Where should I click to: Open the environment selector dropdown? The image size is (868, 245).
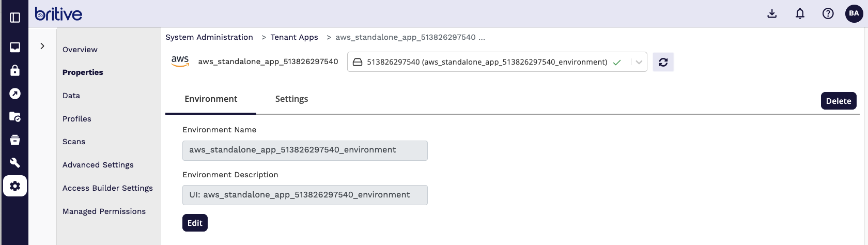pos(639,62)
